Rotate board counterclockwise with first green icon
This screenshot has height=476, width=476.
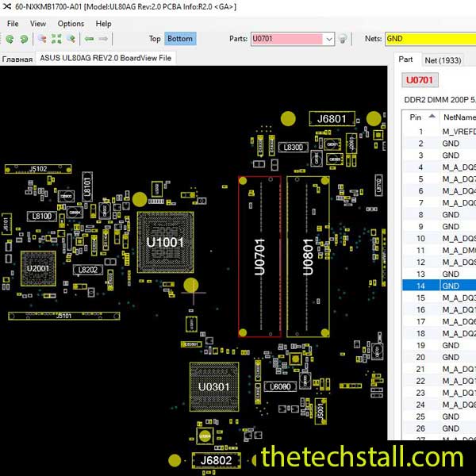click(x=10, y=39)
